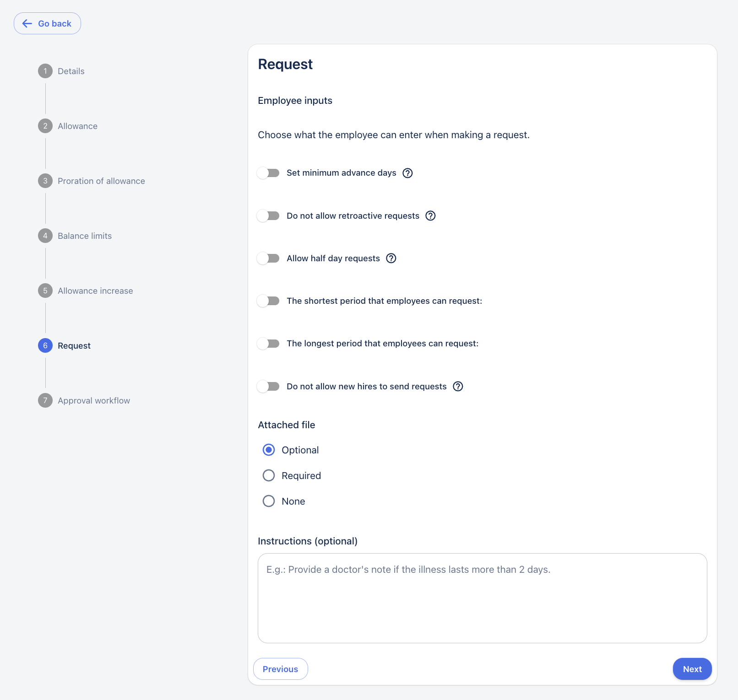Click help icon beside new hires restriction

pos(458,387)
